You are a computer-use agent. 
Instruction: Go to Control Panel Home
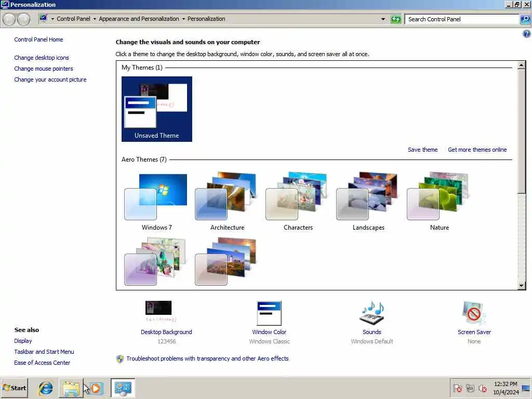pyautogui.click(x=38, y=39)
